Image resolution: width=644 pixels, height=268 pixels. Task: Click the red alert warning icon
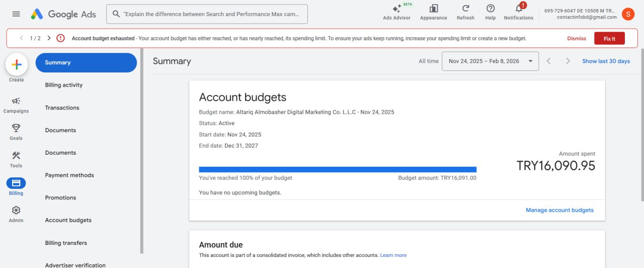point(61,38)
